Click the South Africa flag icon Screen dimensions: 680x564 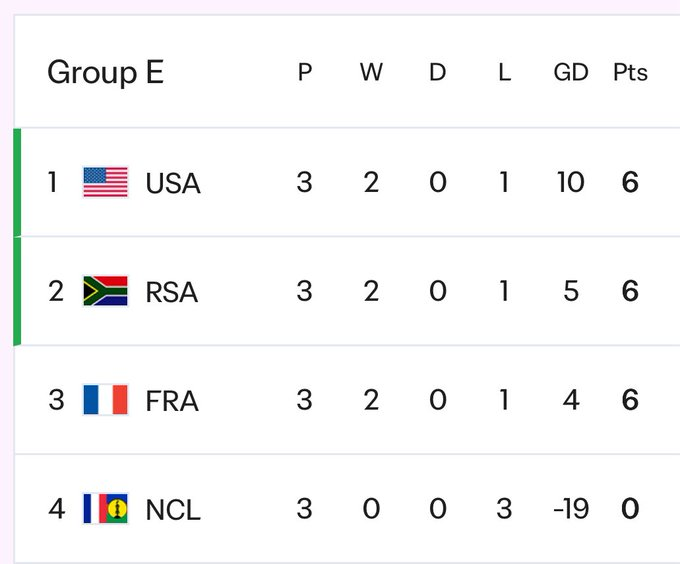click(105, 291)
